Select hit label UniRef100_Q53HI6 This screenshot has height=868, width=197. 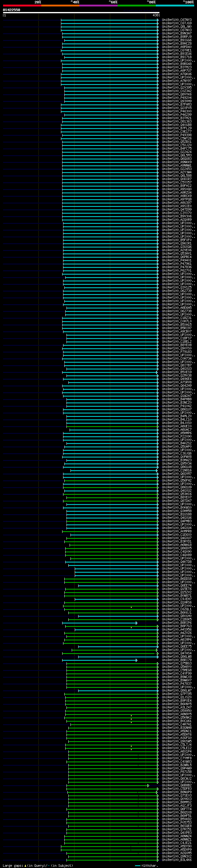tap(176, 494)
